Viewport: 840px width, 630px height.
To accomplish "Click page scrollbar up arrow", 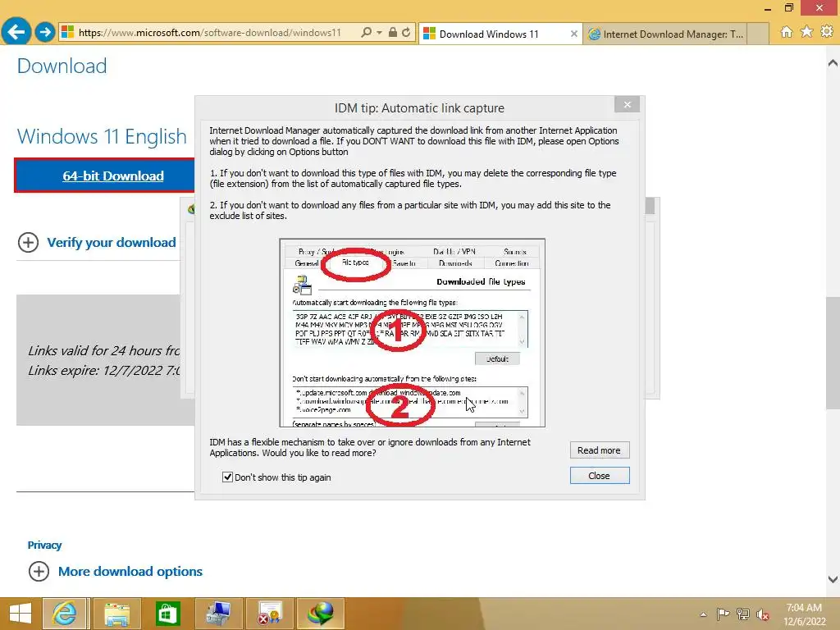I will point(833,63).
